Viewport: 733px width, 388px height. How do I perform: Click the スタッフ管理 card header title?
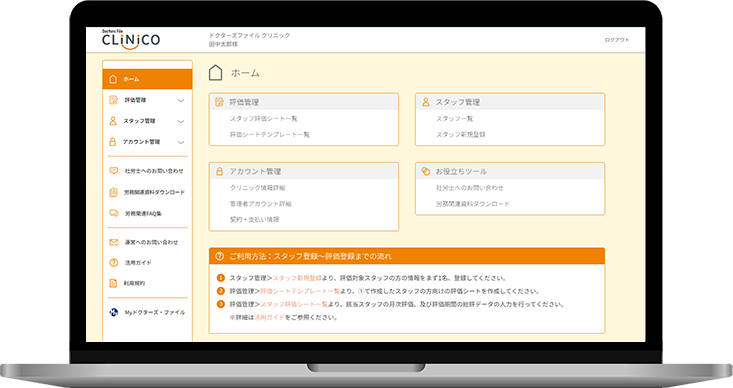tap(458, 102)
